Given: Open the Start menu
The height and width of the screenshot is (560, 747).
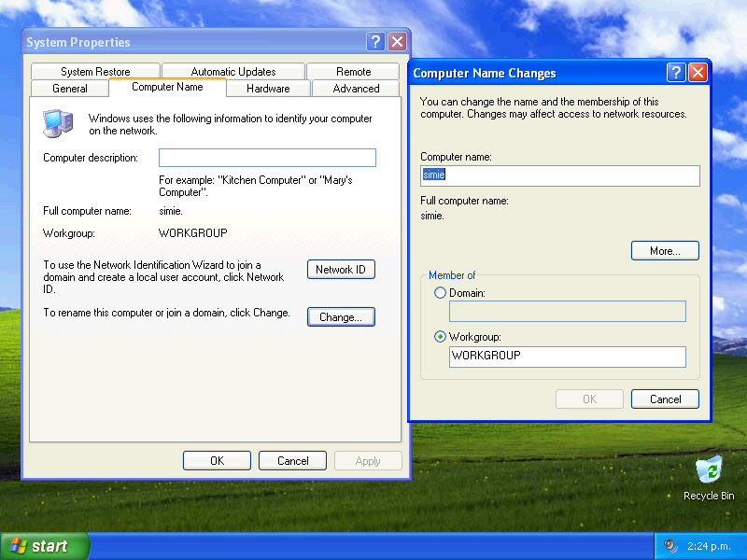Looking at the screenshot, I should point(44,546).
